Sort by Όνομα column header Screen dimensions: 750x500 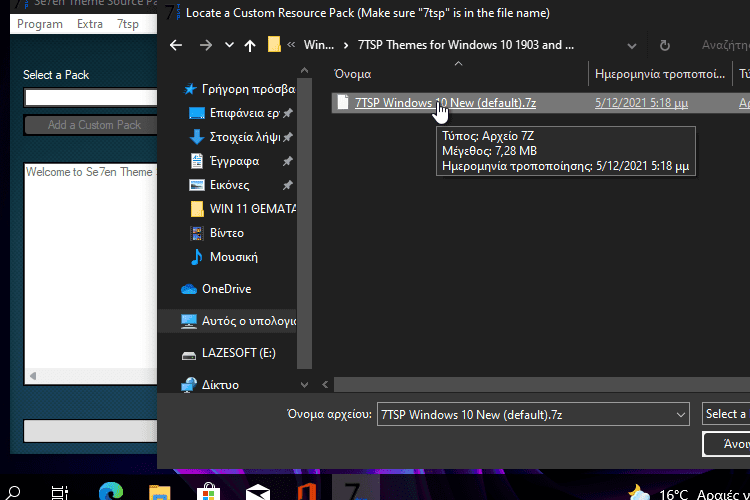click(352, 74)
